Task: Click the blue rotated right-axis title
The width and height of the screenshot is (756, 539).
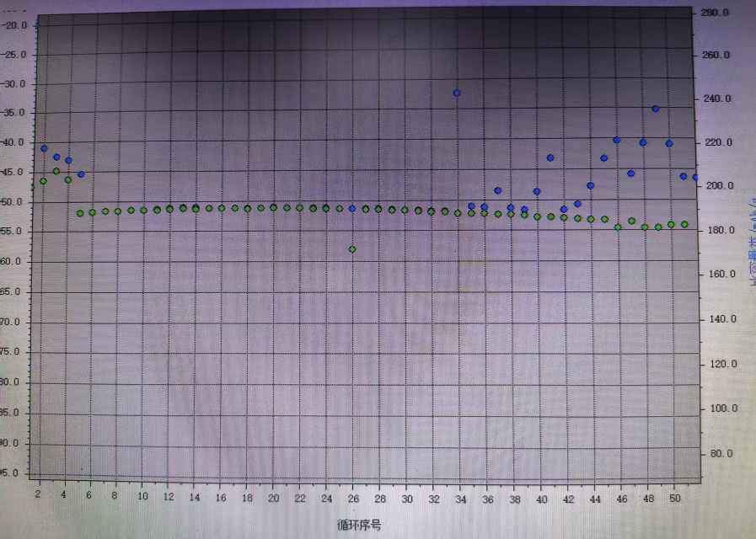Action: (x=749, y=244)
